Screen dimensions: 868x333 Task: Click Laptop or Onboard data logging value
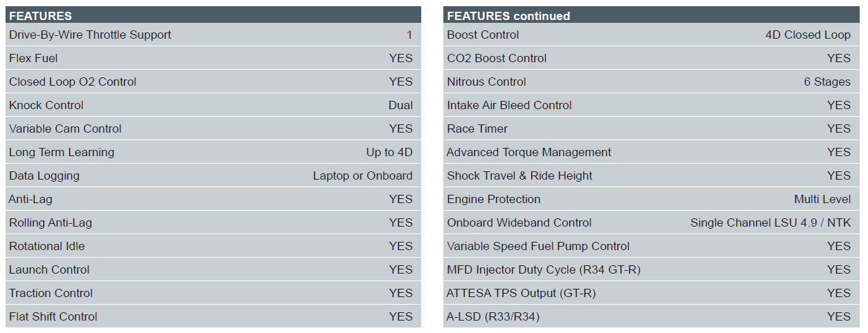pyautogui.click(x=362, y=175)
